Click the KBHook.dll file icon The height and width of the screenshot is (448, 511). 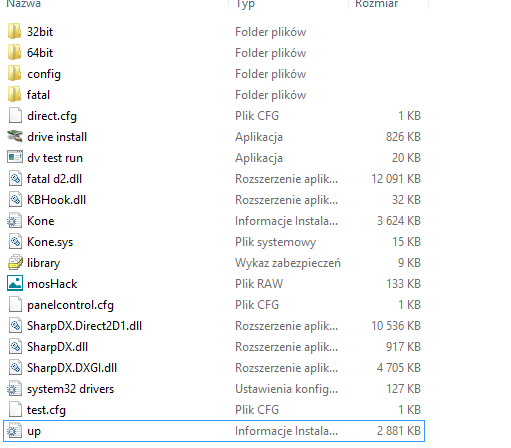(x=15, y=200)
